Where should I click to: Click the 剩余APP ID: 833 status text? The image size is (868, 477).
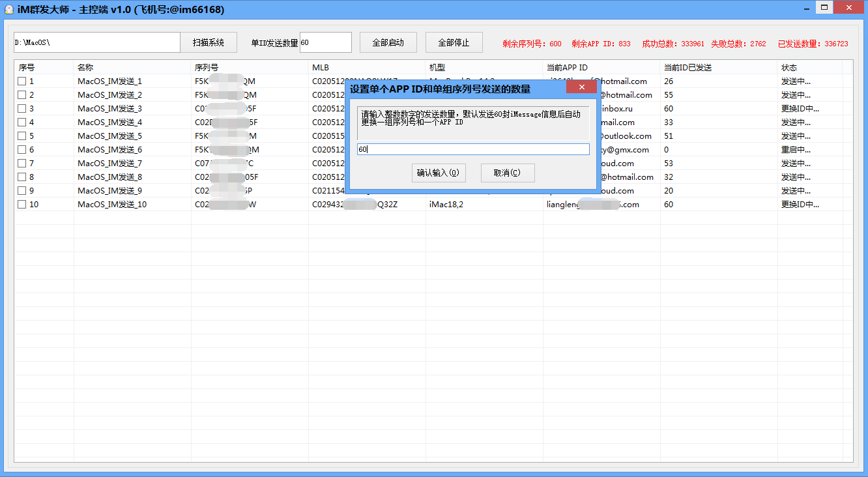pyautogui.click(x=601, y=44)
